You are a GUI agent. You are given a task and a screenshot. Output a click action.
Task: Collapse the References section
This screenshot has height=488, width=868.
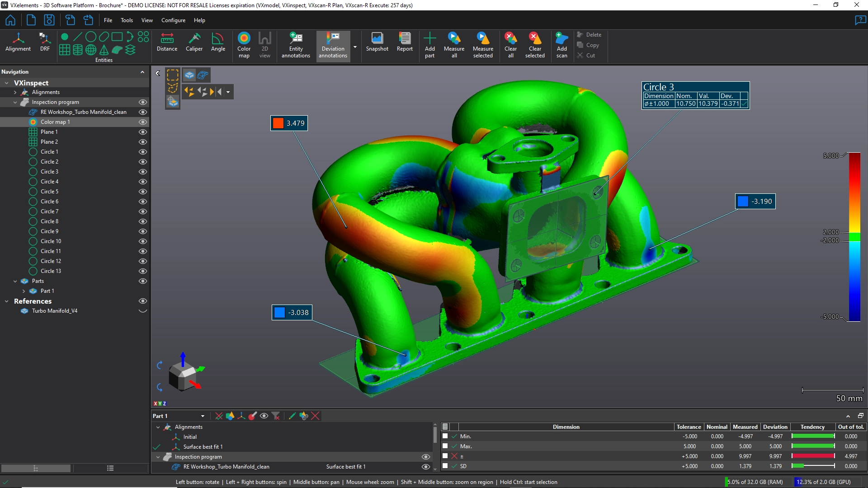[7, 301]
